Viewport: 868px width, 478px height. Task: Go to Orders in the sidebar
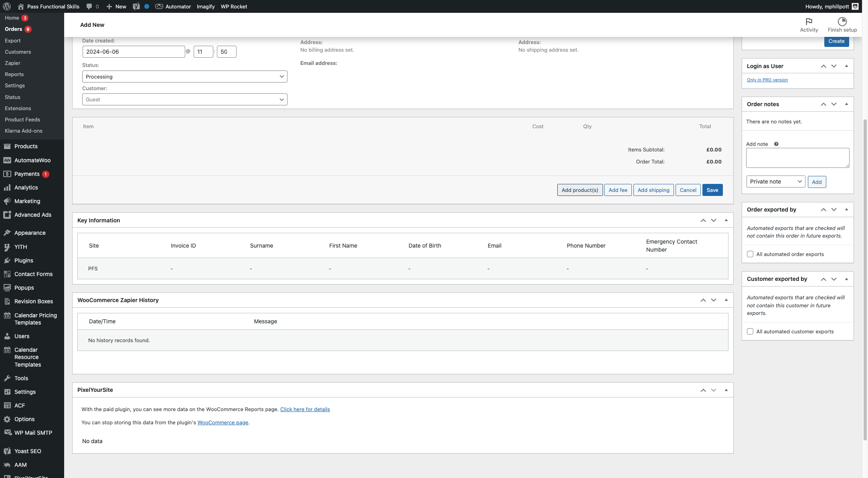13,29
